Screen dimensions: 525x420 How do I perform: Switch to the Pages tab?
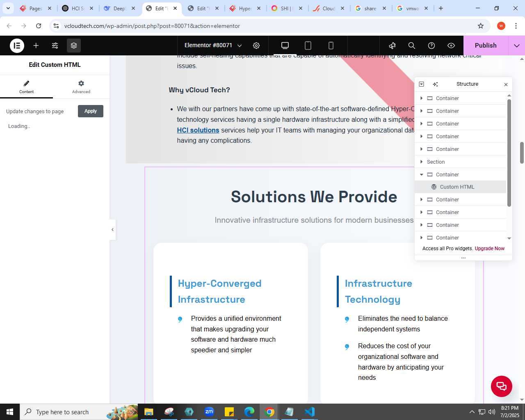pyautogui.click(x=36, y=8)
